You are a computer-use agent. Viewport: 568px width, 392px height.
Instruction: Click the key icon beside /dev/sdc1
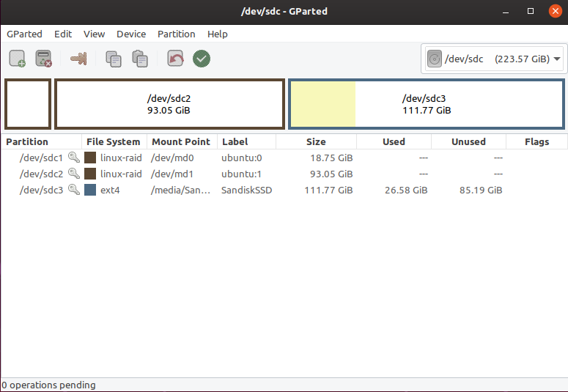point(74,158)
